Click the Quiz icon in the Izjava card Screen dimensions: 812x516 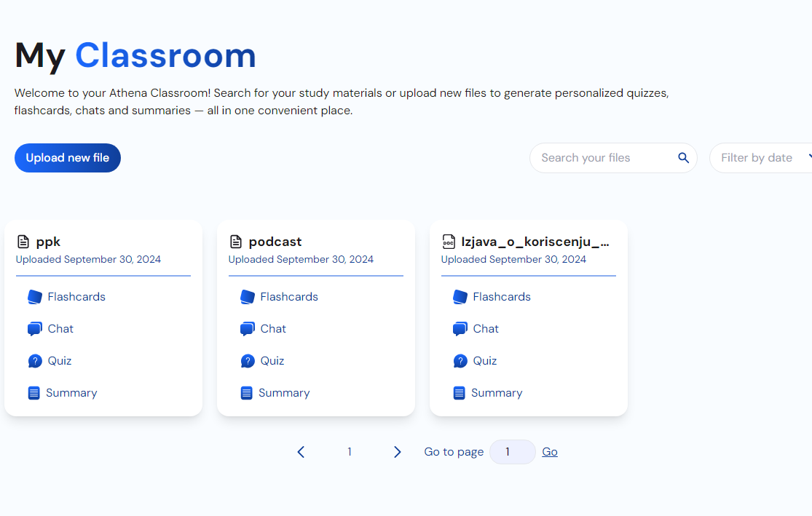[460, 361]
